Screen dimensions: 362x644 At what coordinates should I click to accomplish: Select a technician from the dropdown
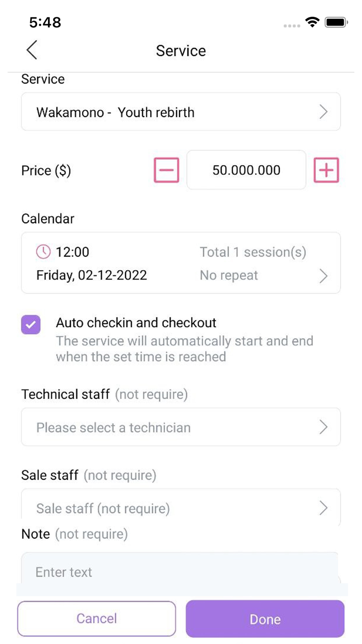(181, 427)
